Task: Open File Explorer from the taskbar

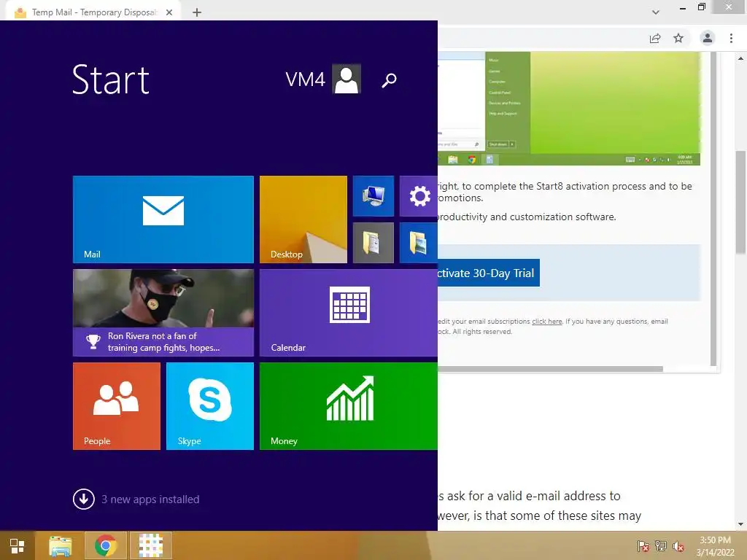Action: click(x=61, y=545)
